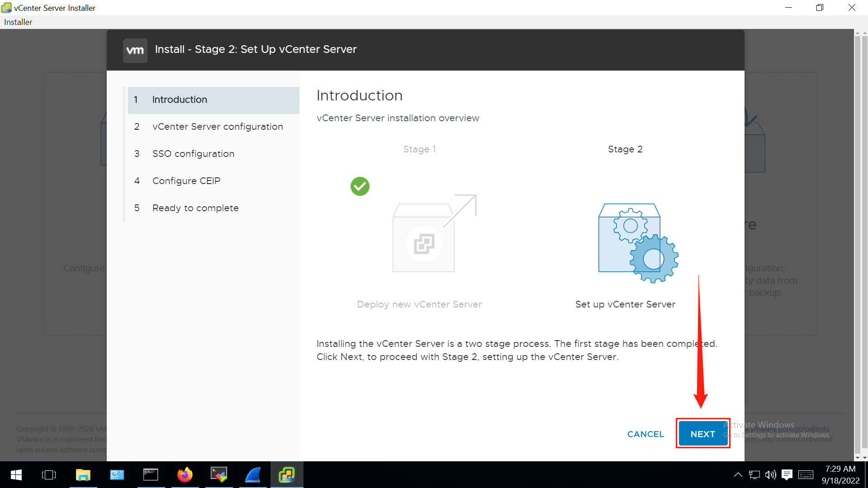This screenshot has width=868, height=488.
Task: Click the Deploy new vCenter Server box icon
Action: (x=434, y=233)
